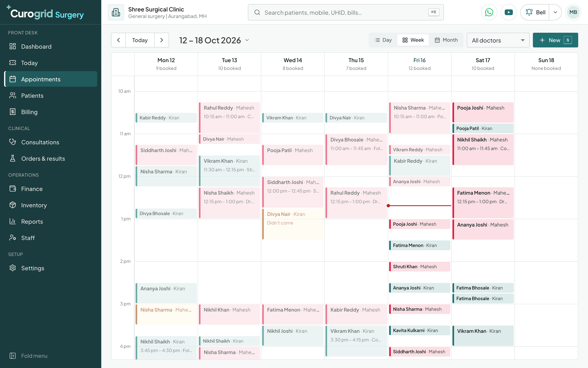Image resolution: width=588 pixels, height=368 pixels.
Task: Click the Finance wallet icon
Action: tap(13, 189)
